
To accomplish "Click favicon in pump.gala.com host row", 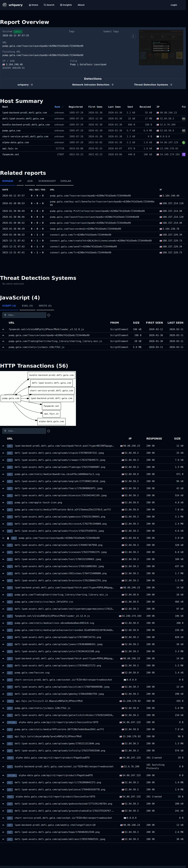I will 184,130.
